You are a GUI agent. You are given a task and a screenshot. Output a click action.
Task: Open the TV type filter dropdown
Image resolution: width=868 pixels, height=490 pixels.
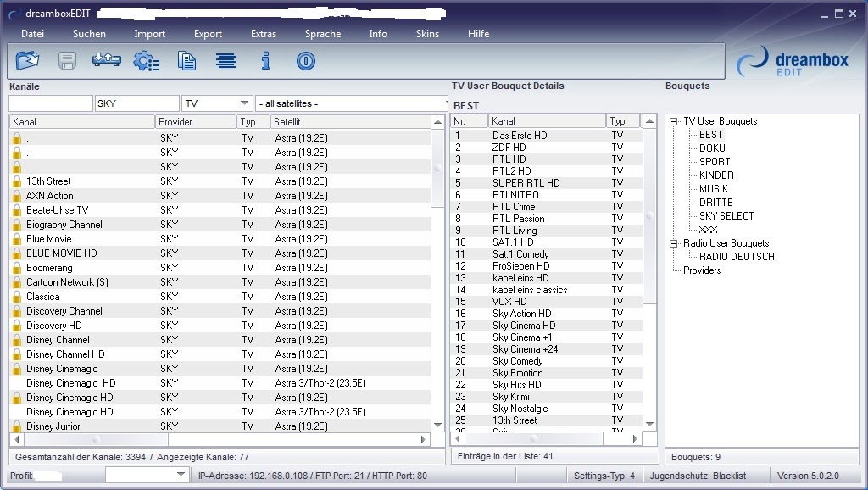coord(244,103)
